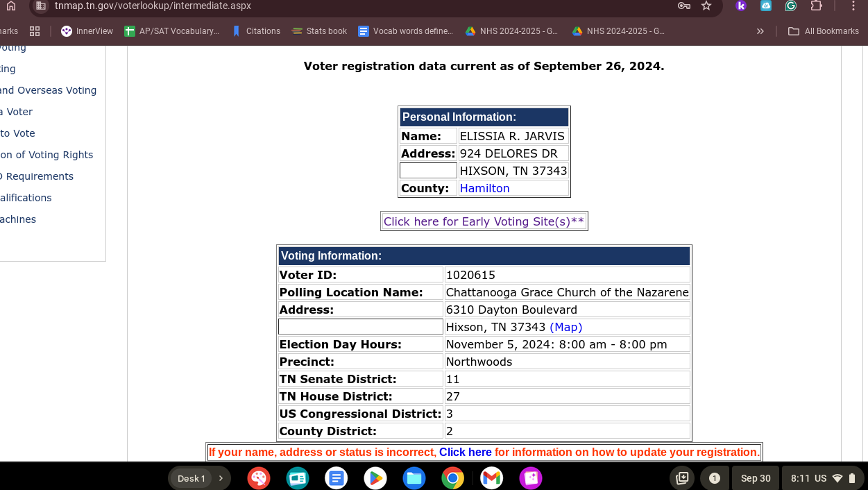Image resolution: width=868 pixels, height=490 pixels.
Task: Open the purple 'k' extension icon
Action: 741,6
